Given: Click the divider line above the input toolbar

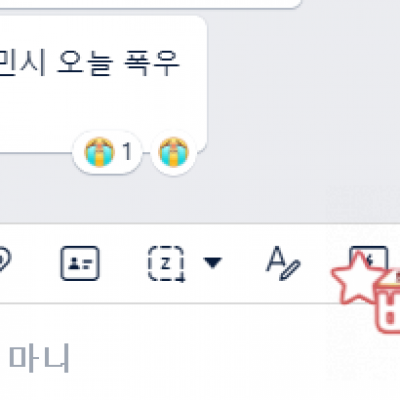Looking at the screenshot, I should [x=200, y=223].
